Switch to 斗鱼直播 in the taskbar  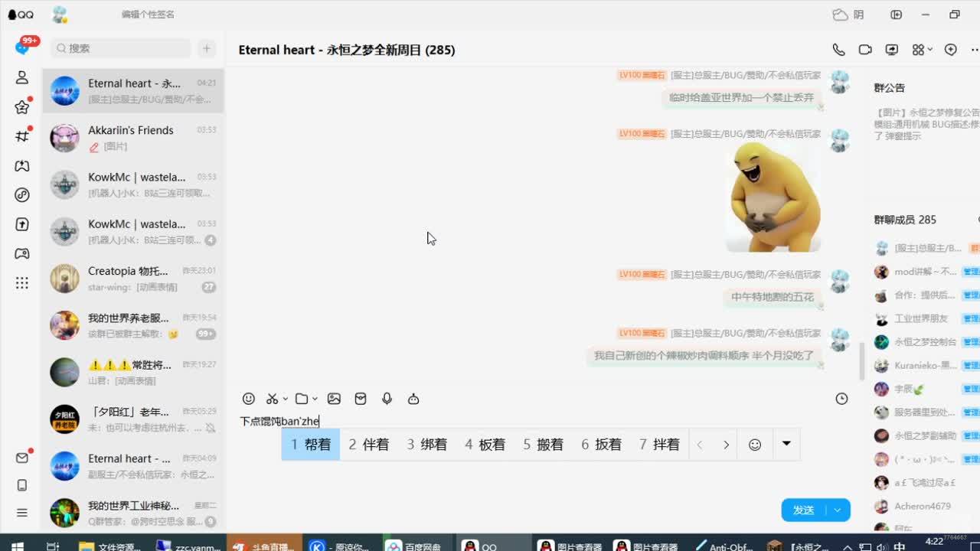coord(265,546)
